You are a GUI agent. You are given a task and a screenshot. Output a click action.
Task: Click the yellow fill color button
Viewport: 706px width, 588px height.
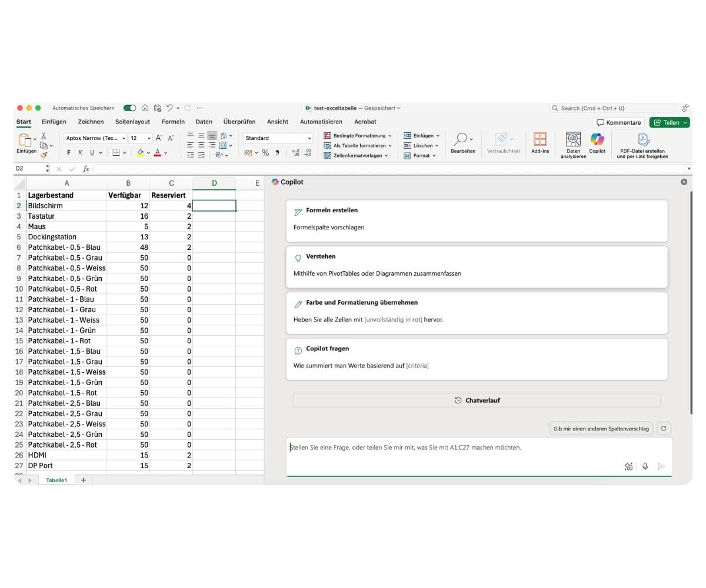click(x=140, y=153)
